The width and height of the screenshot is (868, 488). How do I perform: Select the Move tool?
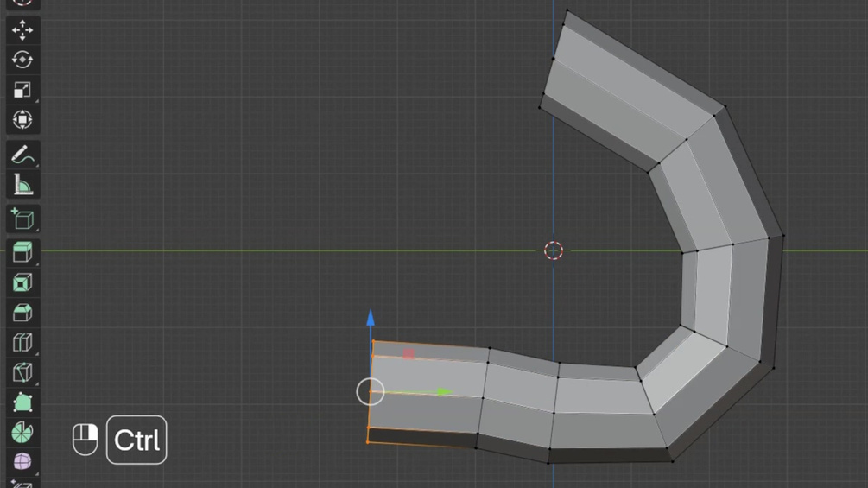22,30
